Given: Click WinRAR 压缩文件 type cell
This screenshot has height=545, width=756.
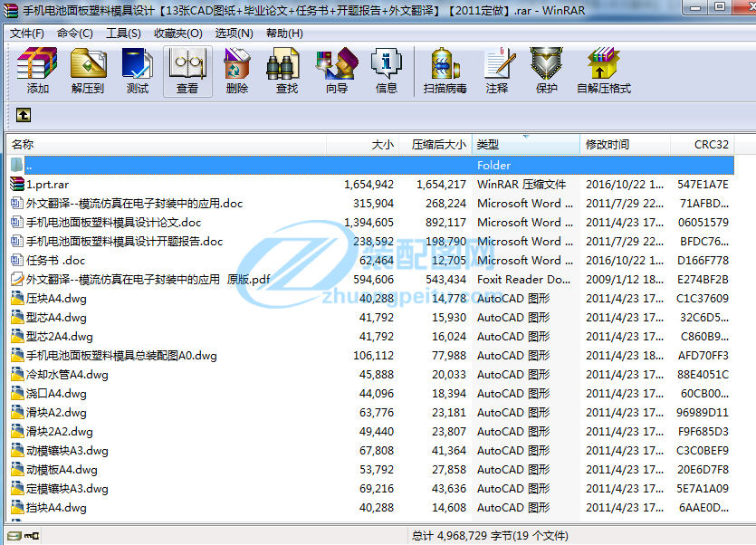Looking at the screenshot, I should click(522, 185).
